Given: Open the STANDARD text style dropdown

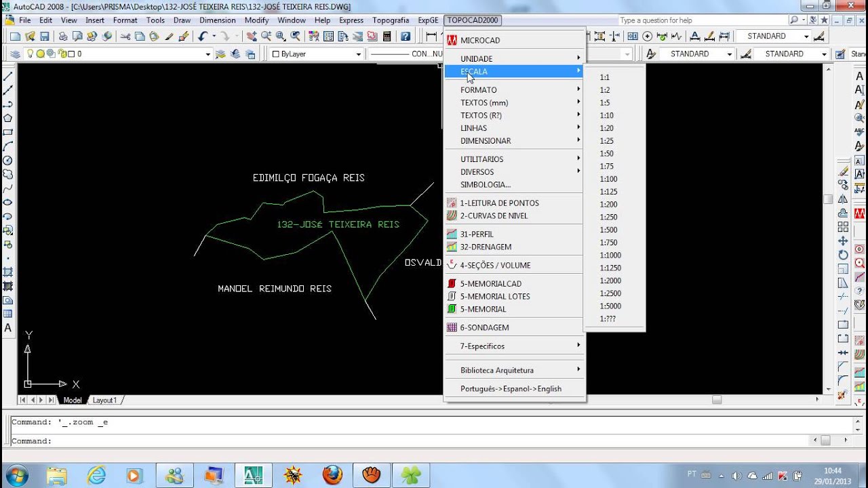Looking at the screenshot, I should tap(730, 54).
